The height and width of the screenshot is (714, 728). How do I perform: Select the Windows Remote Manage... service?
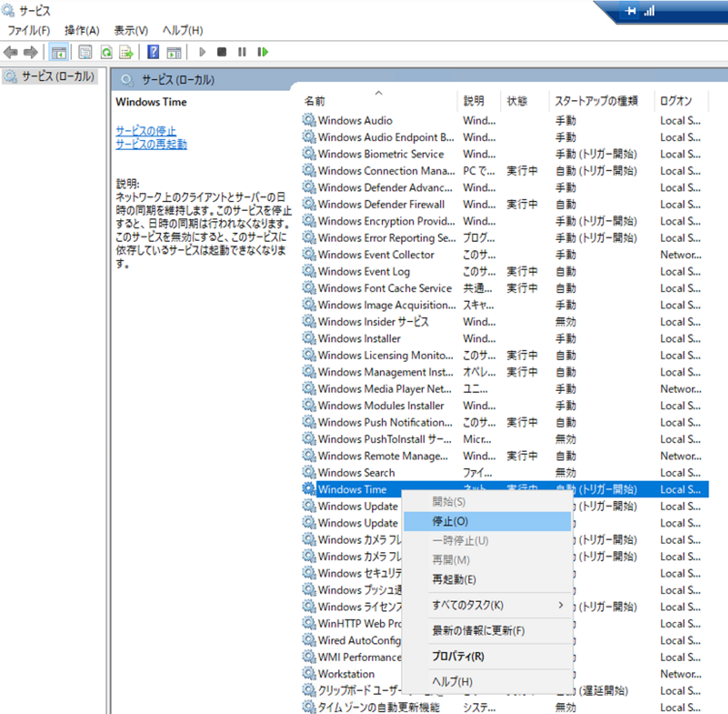[x=505, y=456]
